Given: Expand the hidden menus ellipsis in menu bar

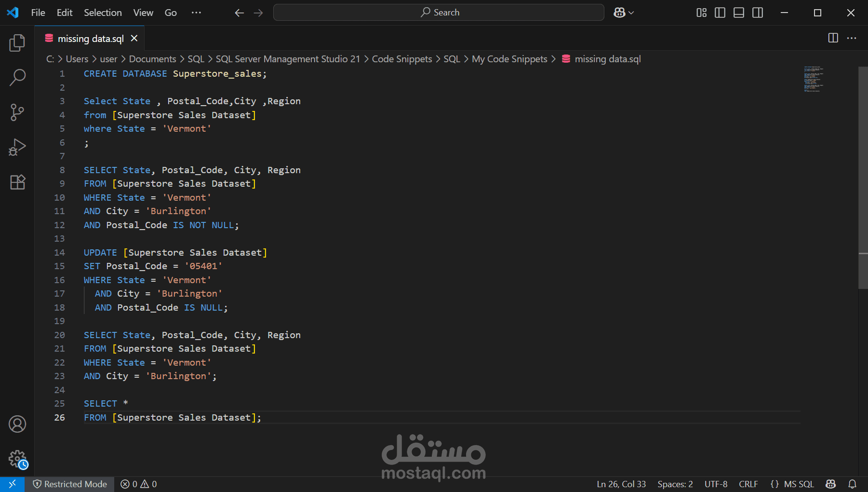Looking at the screenshot, I should coord(196,13).
